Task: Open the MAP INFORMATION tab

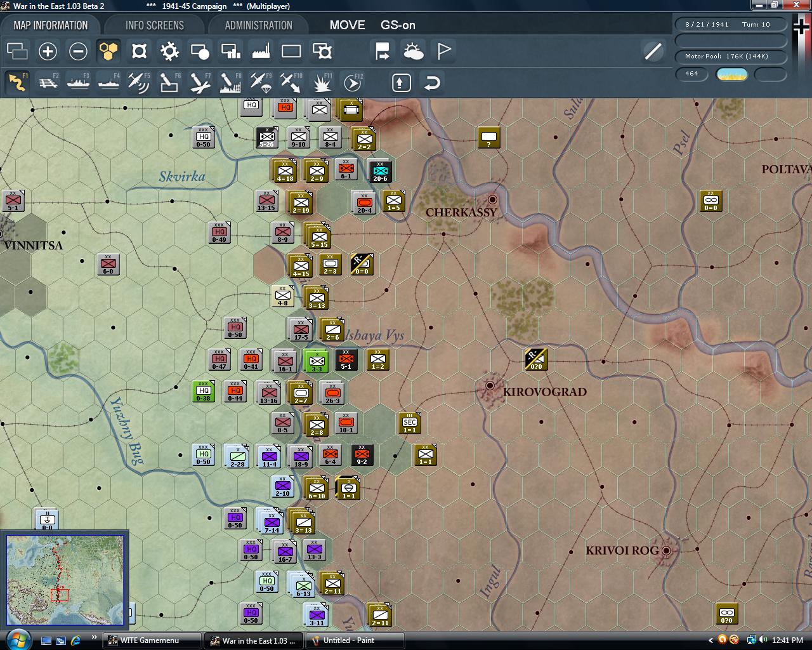Action: coord(51,25)
